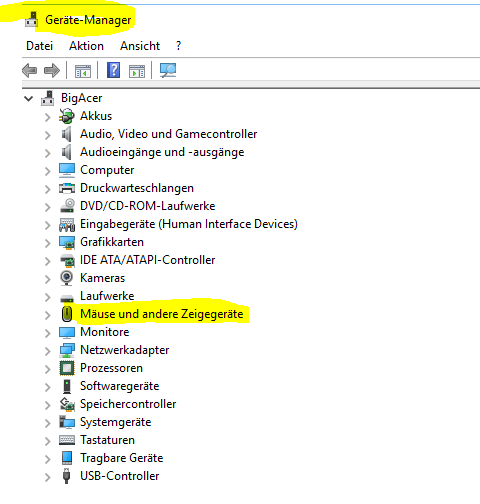Select the Eingabegeräte HID icon
This screenshot has width=480, height=504.
click(x=67, y=225)
